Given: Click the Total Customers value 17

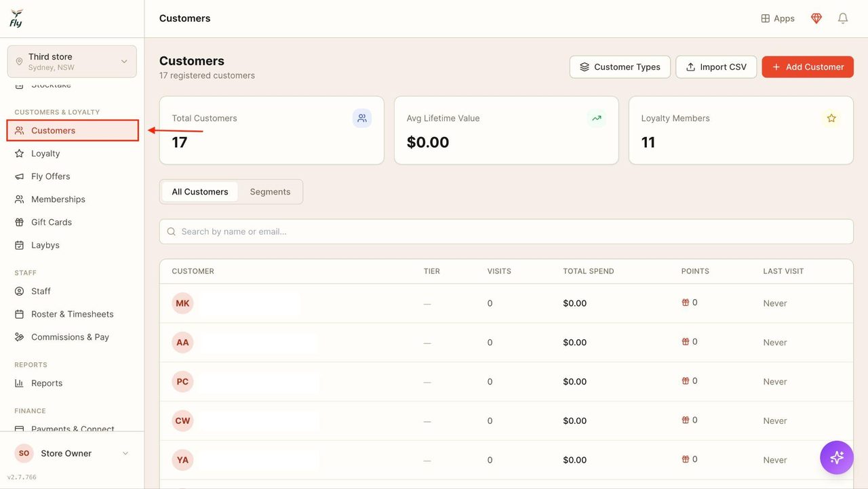Looking at the screenshot, I should tap(179, 142).
